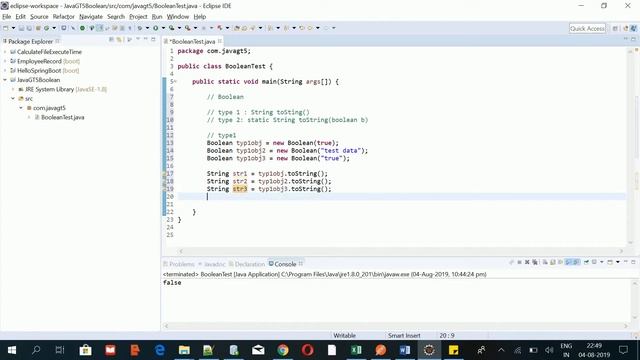Click Open Console icon
The width and height of the screenshot is (640, 360).
click(610, 262)
